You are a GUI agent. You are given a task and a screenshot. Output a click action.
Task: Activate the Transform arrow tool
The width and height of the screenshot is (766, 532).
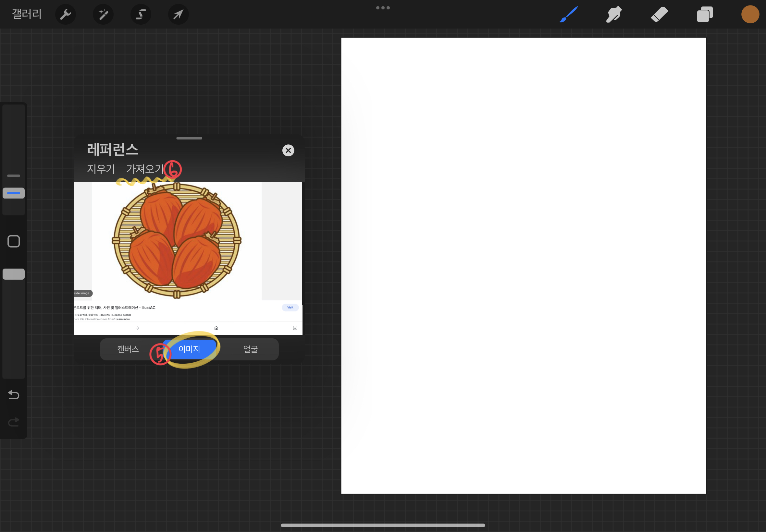point(179,14)
